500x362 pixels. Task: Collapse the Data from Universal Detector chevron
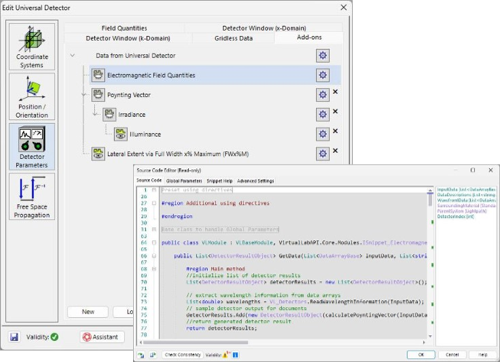(x=72, y=55)
